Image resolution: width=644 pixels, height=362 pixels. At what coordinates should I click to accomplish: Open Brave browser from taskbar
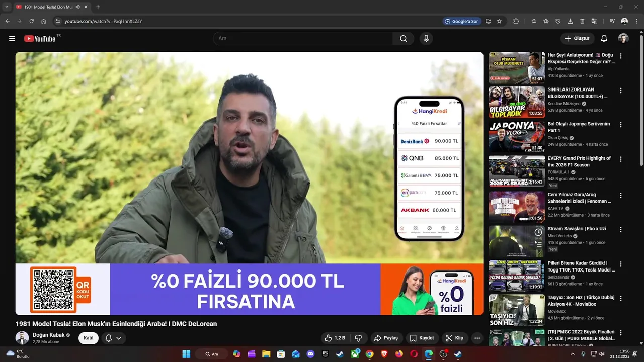[384, 354]
